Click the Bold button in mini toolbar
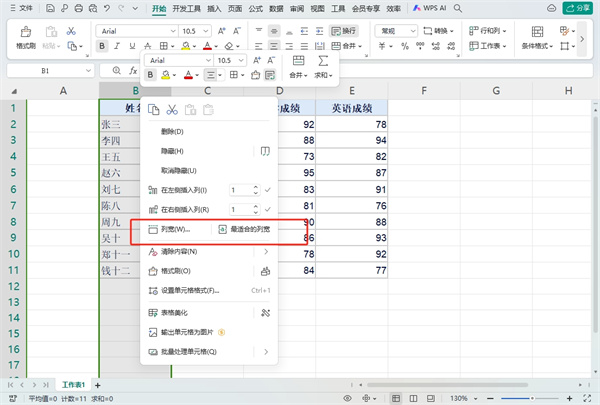The width and height of the screenshot is (600, 405). [x=151, y=75]
